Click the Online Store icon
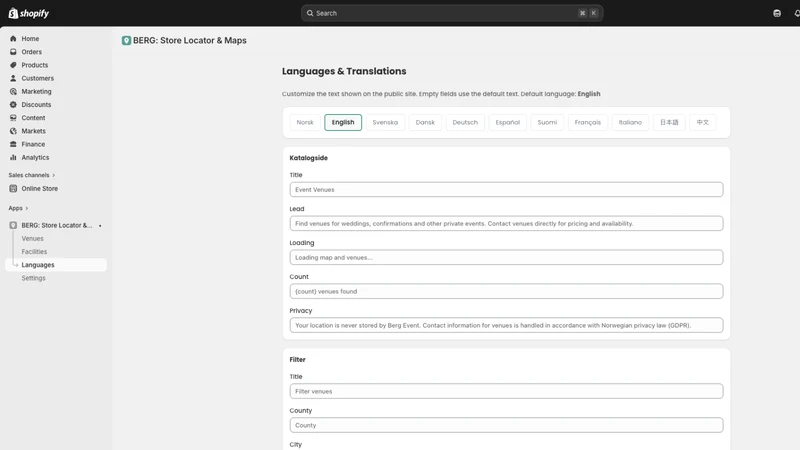This screenshot has height=450, width=800. pyautogui.click(x=13, y=189)
